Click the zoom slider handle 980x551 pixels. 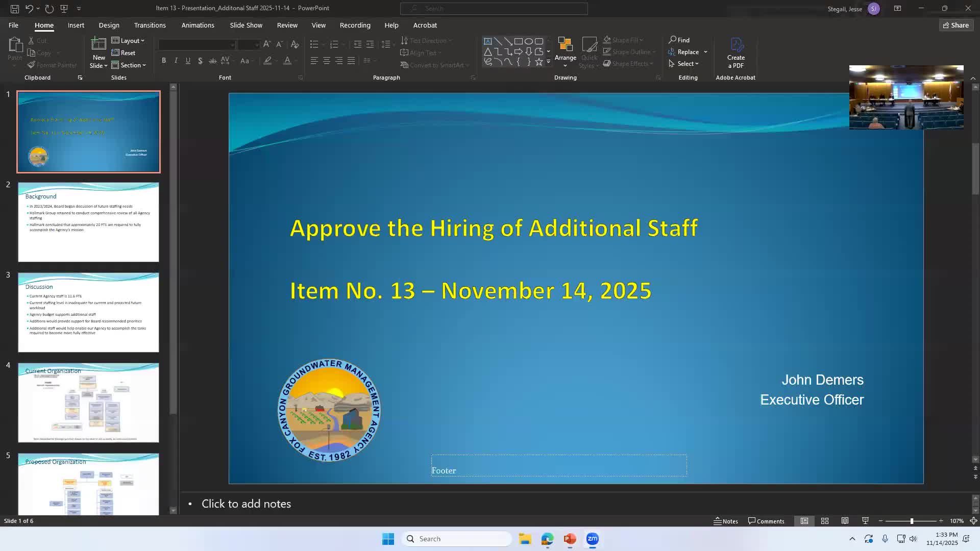point(912,521)
